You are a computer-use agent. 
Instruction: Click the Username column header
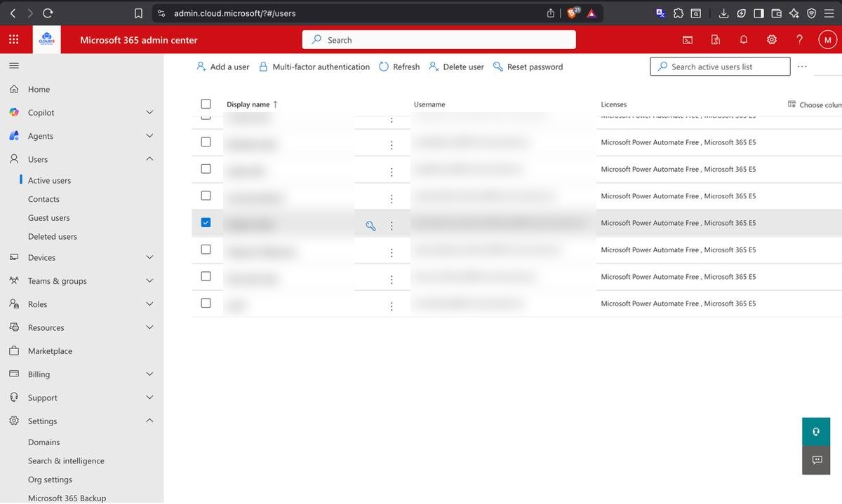point(429,104)
